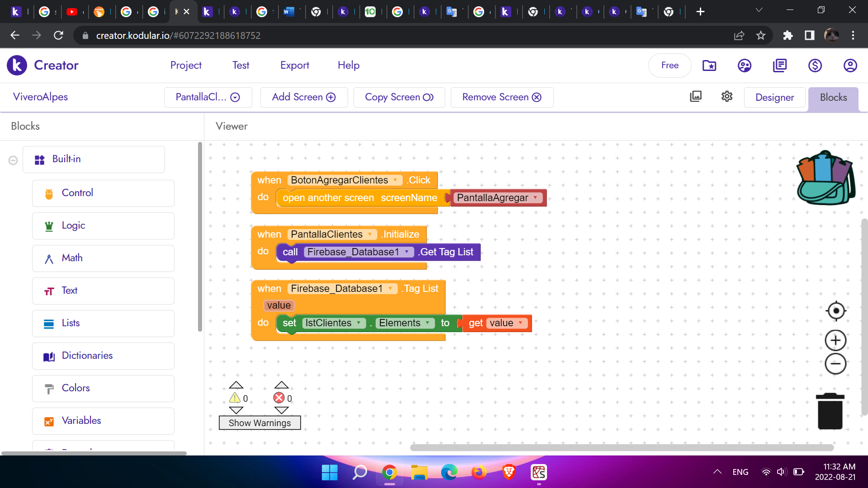Open the Project menu

coord(185,65)
